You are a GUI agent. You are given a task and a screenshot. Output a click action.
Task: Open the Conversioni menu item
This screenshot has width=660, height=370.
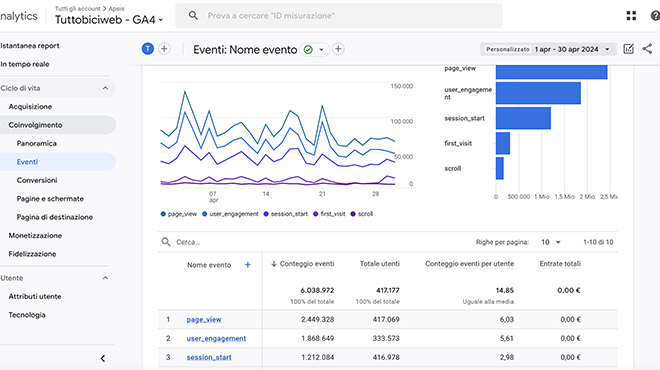[x=37, y=180]
